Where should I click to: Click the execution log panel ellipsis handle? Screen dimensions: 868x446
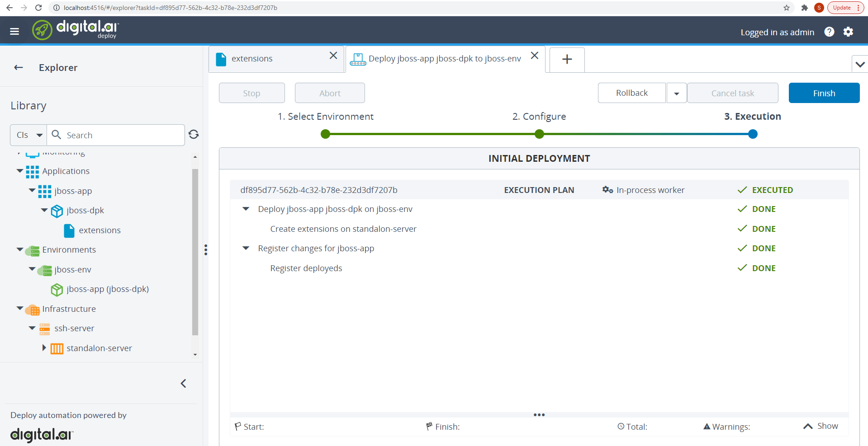pos(539,415)
